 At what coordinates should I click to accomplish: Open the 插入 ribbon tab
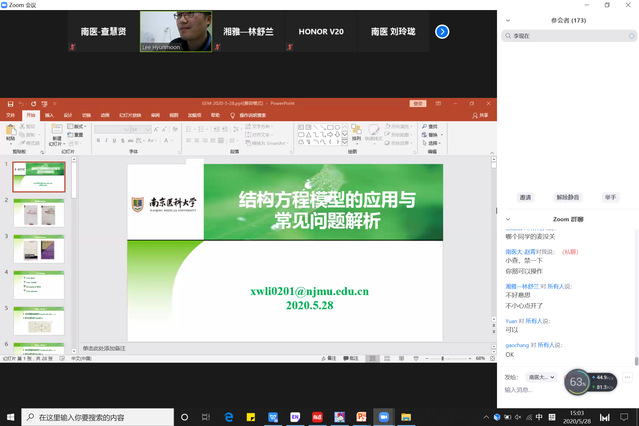click(47, 115)
